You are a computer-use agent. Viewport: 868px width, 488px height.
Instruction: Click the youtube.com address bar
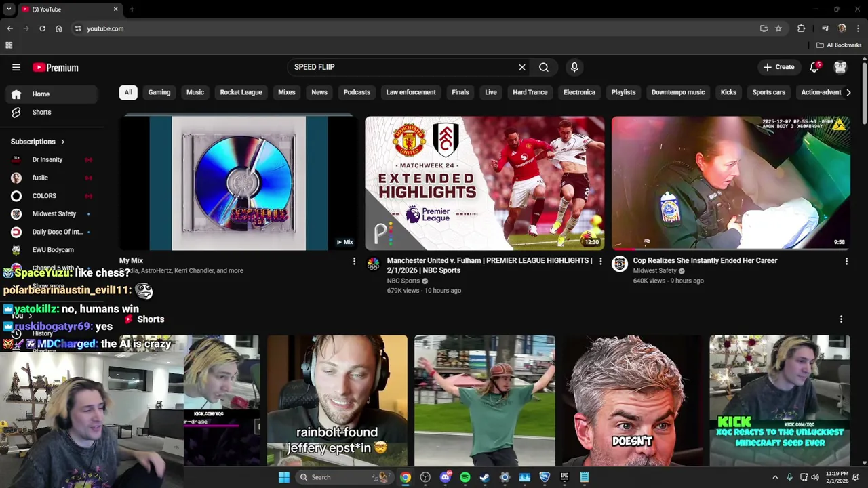pos(414,28)
